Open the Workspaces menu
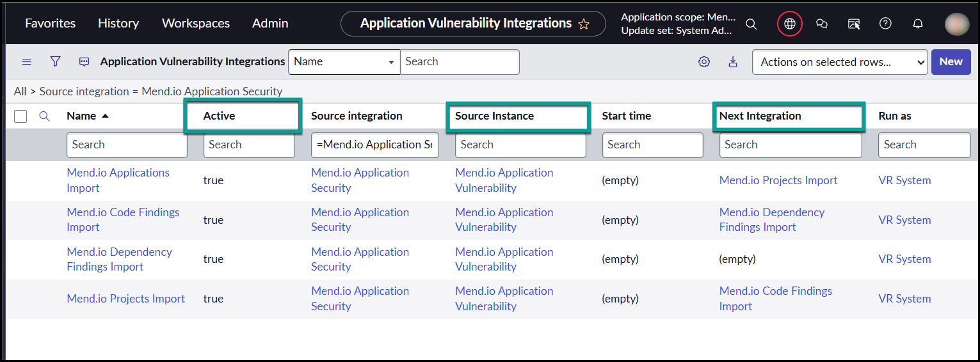The height and width of the screenshot is (362, 980). tap(196, 24)
